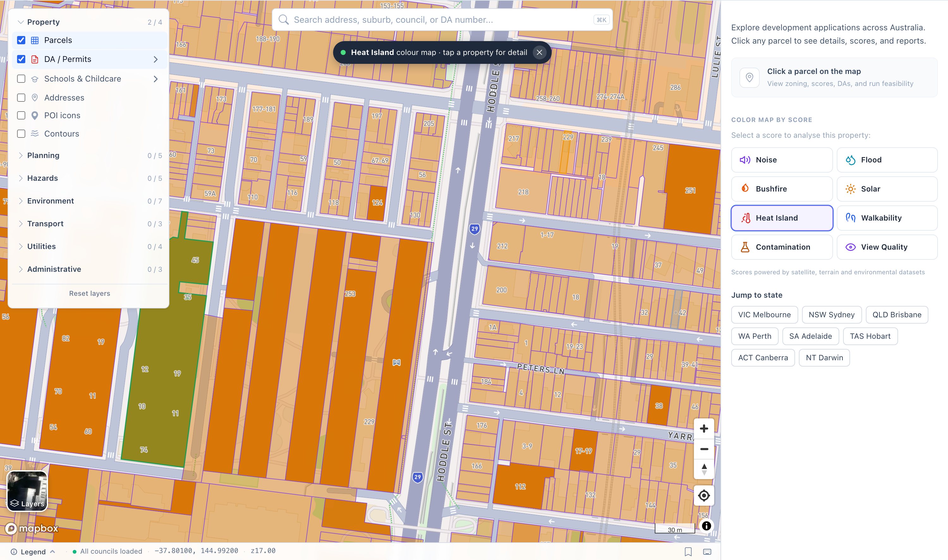
Task: Select the Noise score map
Action: [782, 160]
